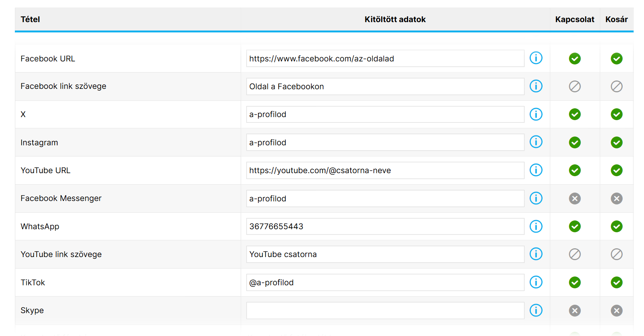This screenshot has width=644, height=336.
Task: Click disabled Kapcsolat icon for Facebook link szövege
Action: pos(575,87)
